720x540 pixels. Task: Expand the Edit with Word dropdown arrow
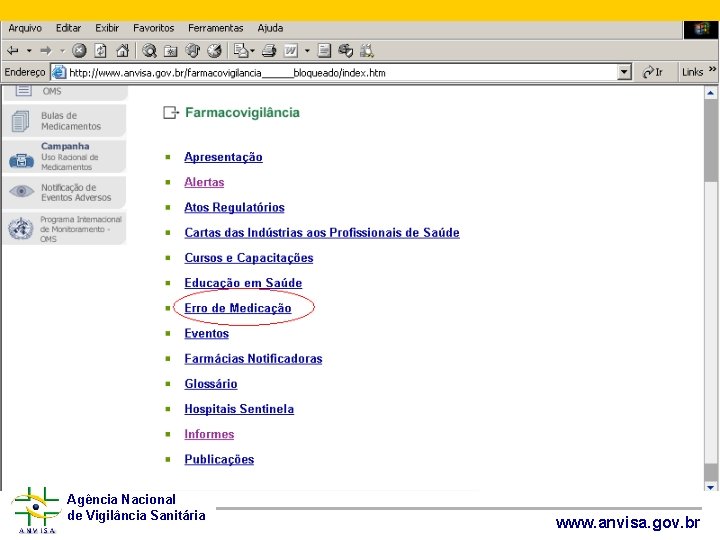[307, 51]
